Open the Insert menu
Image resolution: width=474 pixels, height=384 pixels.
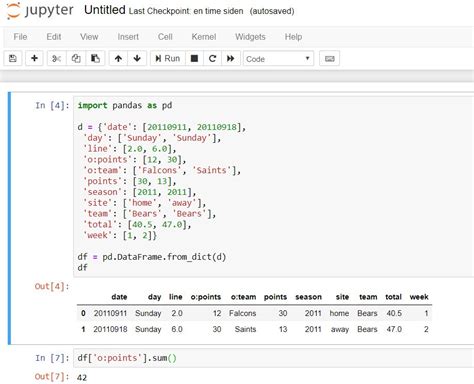pyautogui.click(x=128, y=37)
